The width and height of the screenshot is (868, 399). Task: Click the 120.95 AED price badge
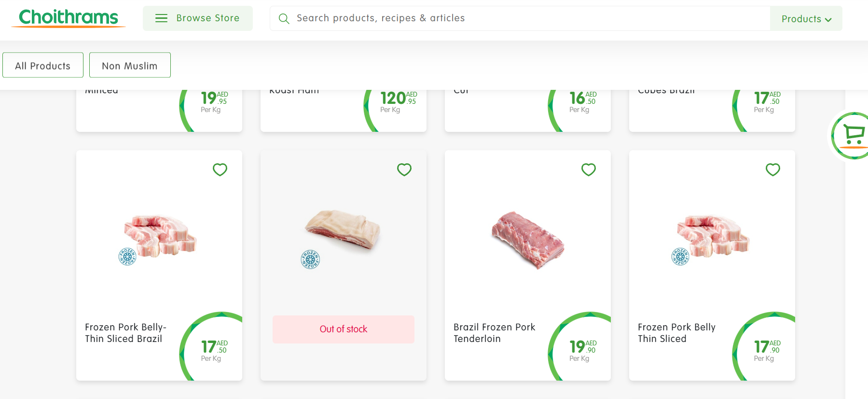click(398, 101)
